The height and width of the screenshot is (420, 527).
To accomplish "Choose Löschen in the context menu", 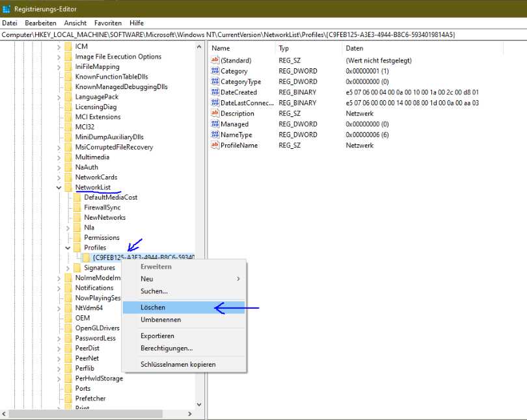I will (x=184, y=307).
